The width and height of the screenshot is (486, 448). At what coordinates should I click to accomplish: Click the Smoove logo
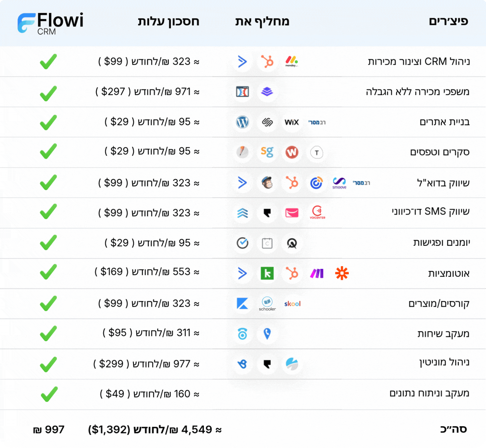pos(339,183)
